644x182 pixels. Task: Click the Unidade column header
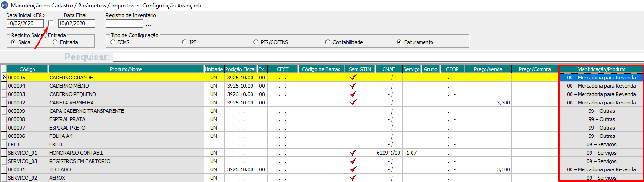pos(214,69)
